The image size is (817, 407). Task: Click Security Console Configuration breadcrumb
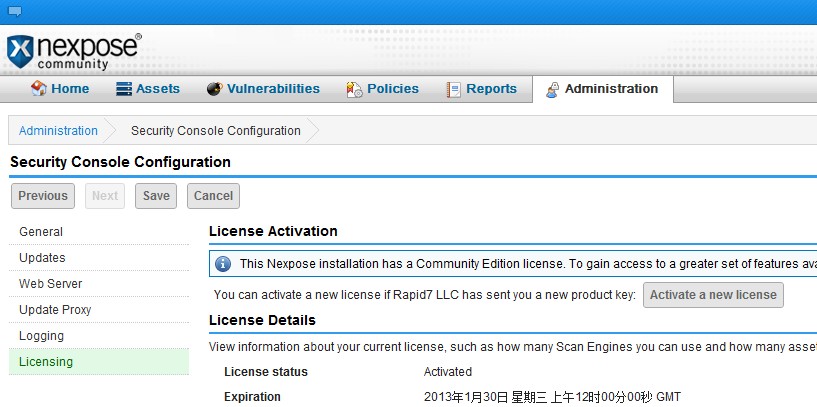pyautogui.click(x=216, y=131)
